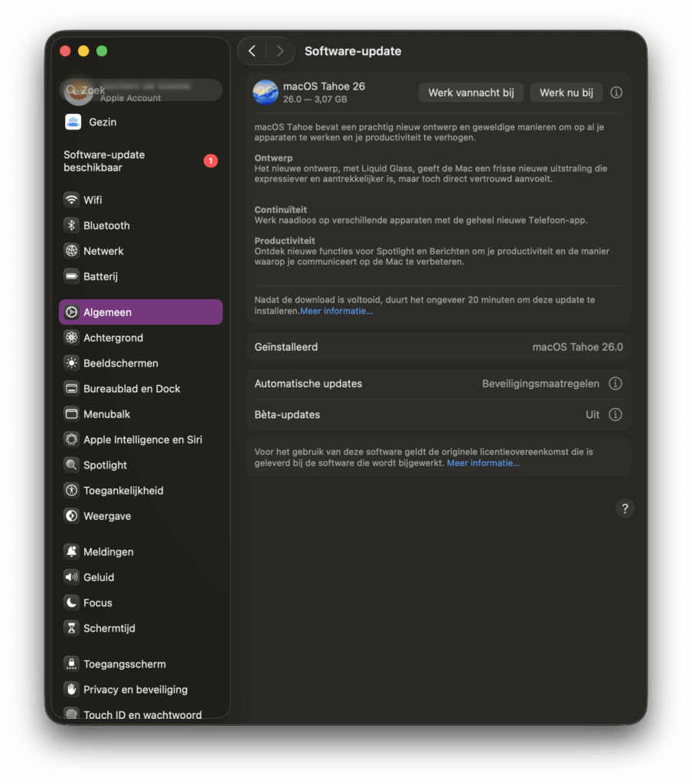This screenshot has width=692, height=784.
Task: Open Software-update beschikbaar notice
Action: click(x=141, y=161)
